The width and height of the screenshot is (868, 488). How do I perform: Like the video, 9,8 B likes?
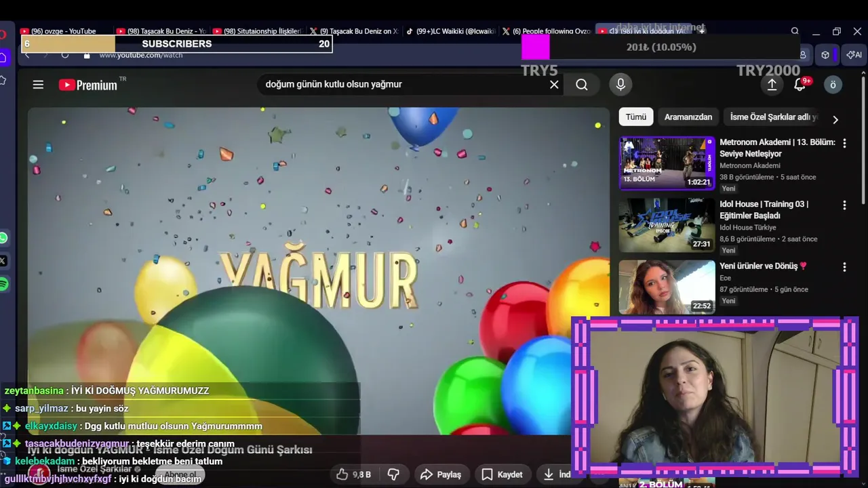pos(355,474)
